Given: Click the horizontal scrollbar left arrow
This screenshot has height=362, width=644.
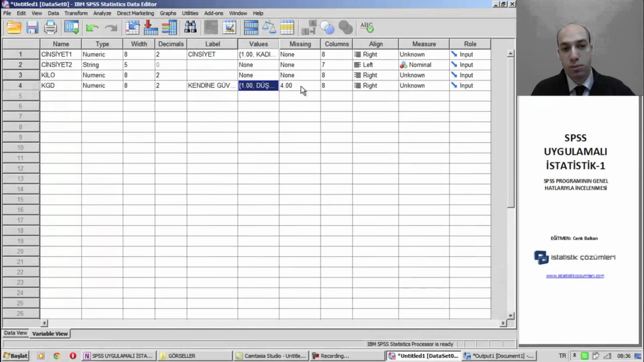Looking at the screenshot, I should [x=44, y=323].
